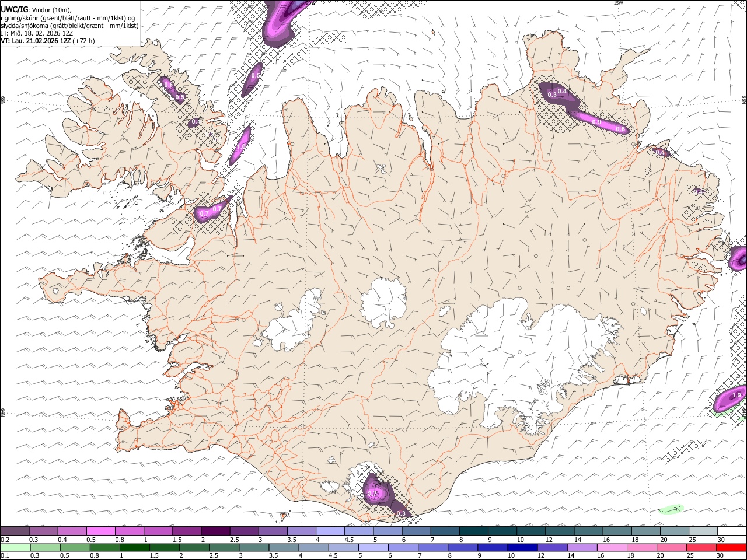Click the pale gray 25 swatch in top legend row

tap(703, 531)
